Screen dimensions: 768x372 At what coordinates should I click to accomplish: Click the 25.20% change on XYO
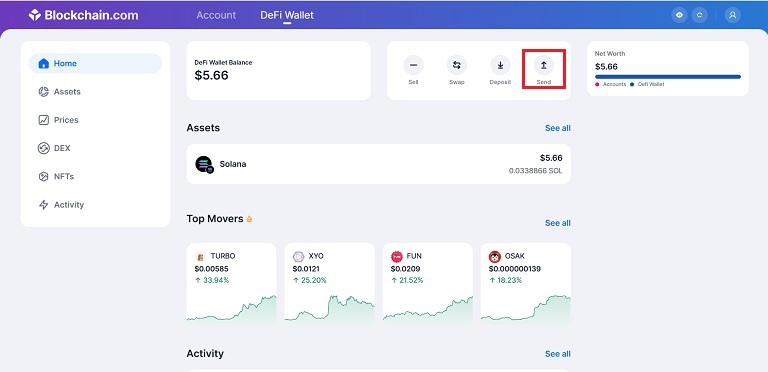tap(310, 280)
